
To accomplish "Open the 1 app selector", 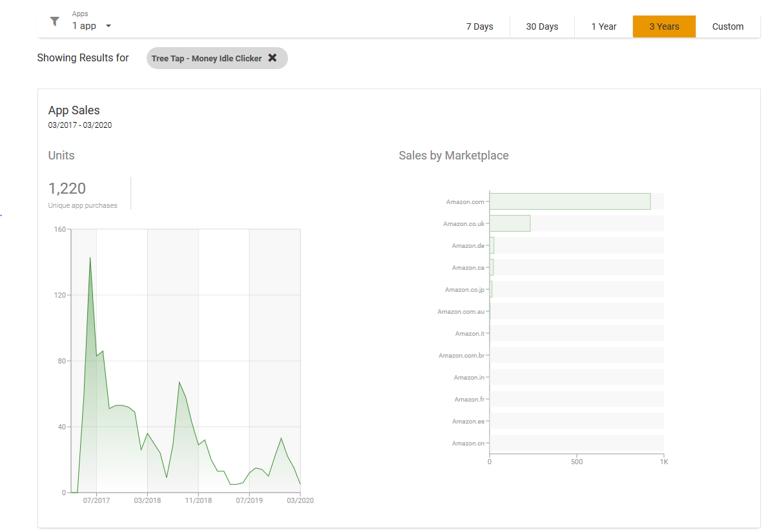I will pyautogui.click(x=85, y=26).
